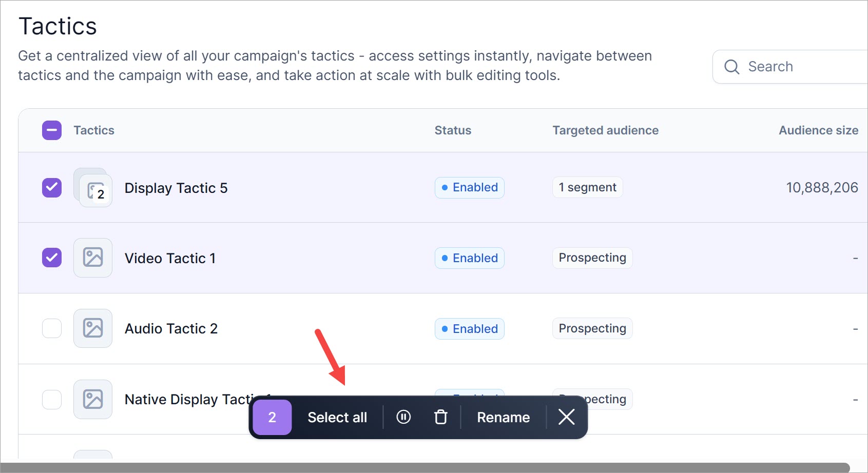Image resolution: width=868 pixels, height=473 pixels.
Task: Click Native Display Tactic image icon
Action: click(93, 399)
